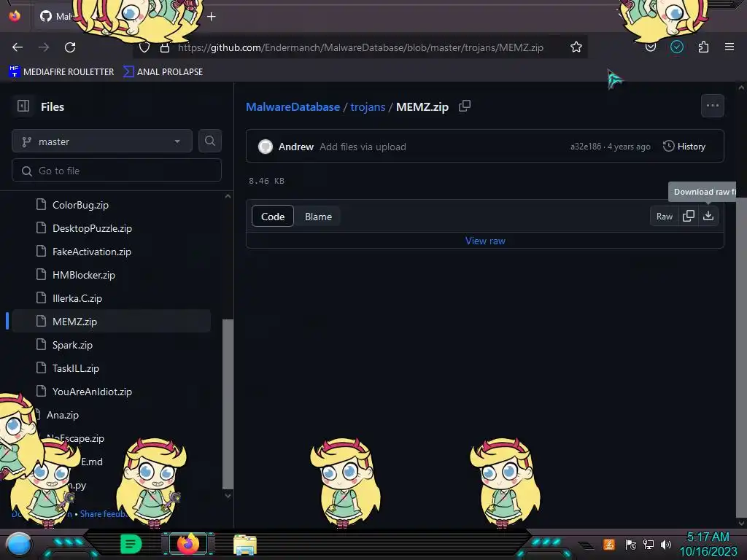Click the volume speaker tray icon

pyautogui.click(x=666, y=544)
